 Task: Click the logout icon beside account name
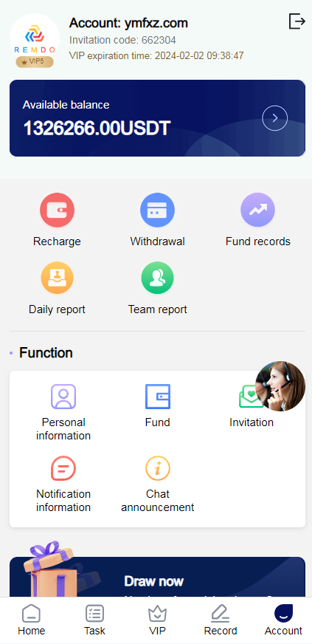(x=297, y=21)
